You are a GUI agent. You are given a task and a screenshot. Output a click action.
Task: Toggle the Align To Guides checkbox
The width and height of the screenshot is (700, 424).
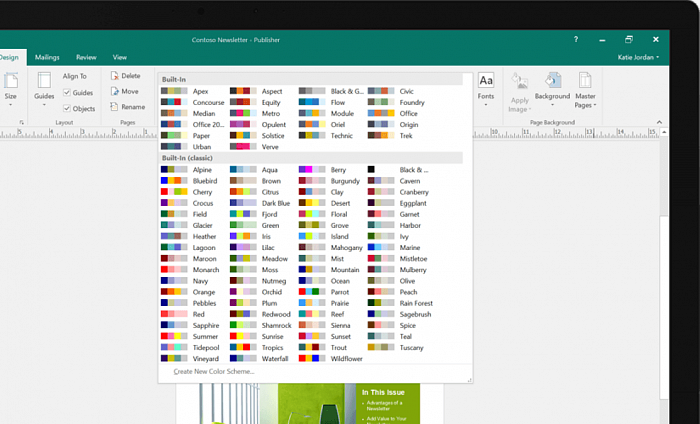click(x=67, y=92)
